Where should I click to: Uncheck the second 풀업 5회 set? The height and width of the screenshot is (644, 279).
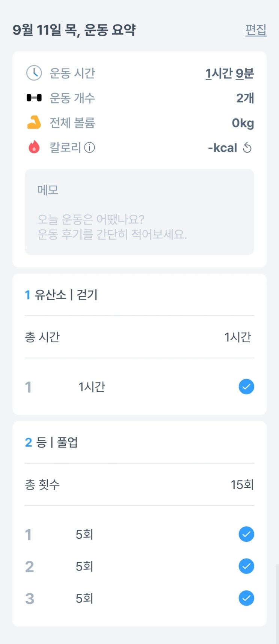pyautogui.click(x=246, y=566)
